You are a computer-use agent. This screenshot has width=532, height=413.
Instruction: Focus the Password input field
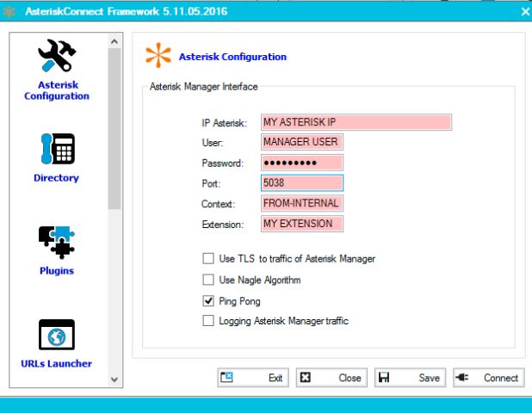click(301, 163)
